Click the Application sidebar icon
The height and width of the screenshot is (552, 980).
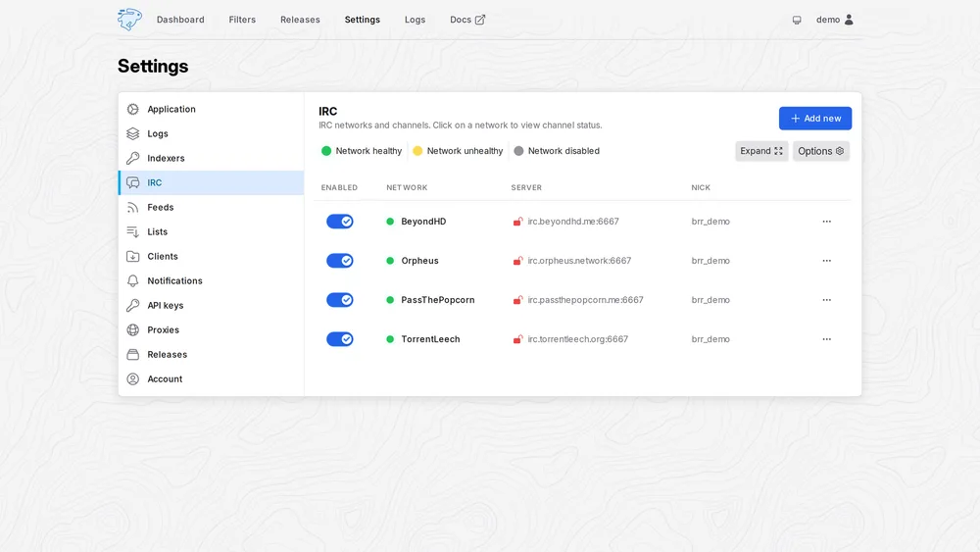point(132,109)
